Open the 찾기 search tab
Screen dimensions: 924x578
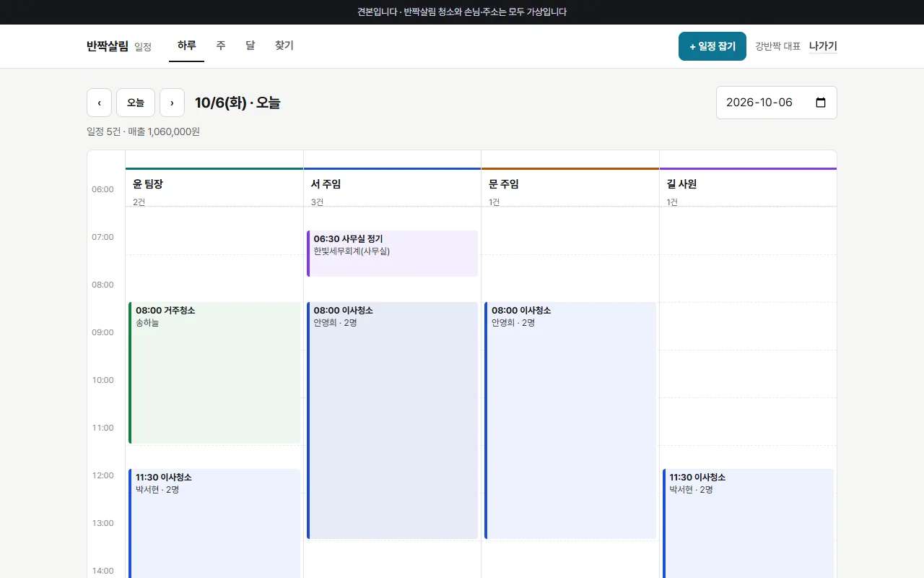tap(284, 46)
